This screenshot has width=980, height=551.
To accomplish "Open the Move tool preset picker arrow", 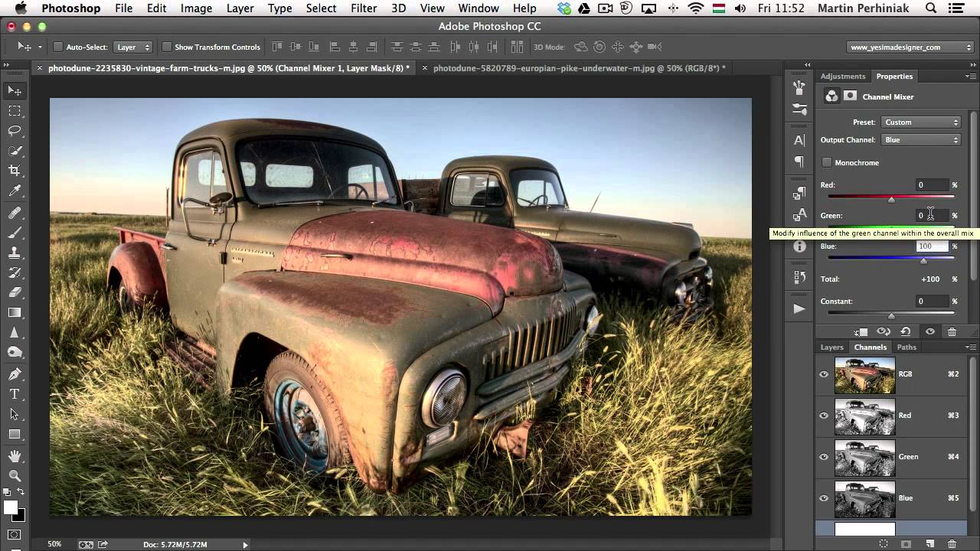I will [40, 47].
